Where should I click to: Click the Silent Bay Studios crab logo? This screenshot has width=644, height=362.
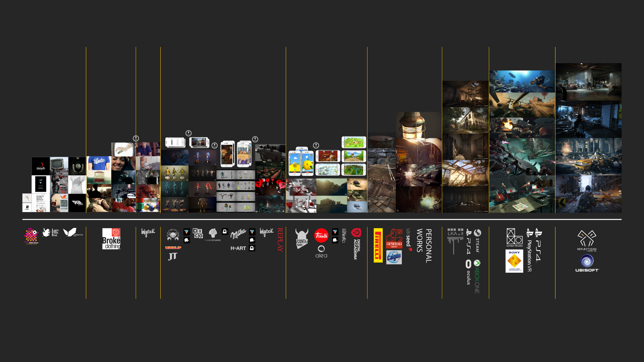coord(173,235)
